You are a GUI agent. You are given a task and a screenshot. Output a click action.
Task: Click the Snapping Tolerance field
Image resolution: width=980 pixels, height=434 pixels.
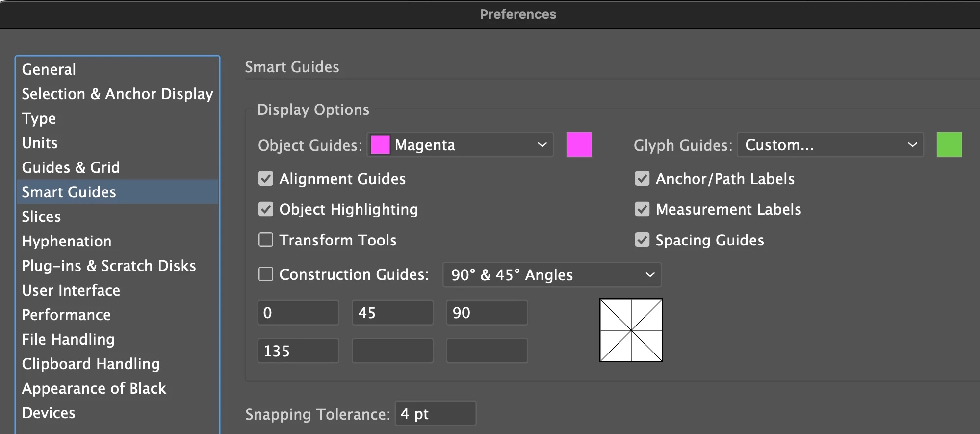[435, 414]
